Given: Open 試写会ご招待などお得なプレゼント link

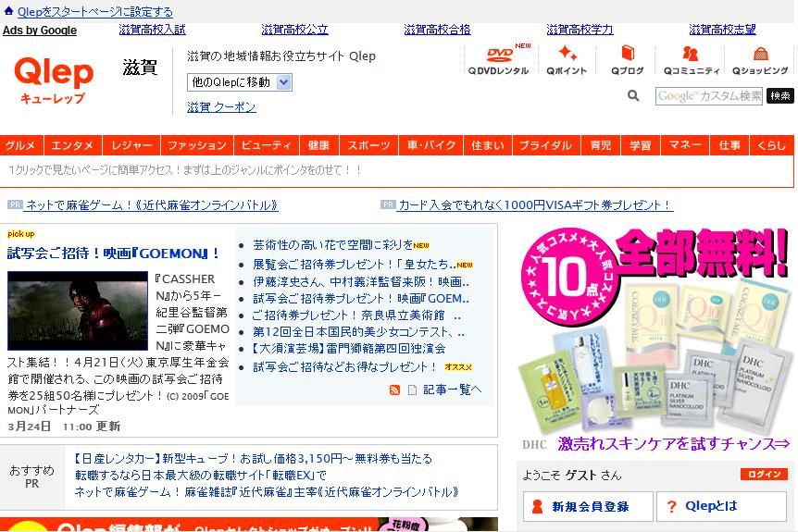Looking at the screenshot, I should (x=344, y=367).
